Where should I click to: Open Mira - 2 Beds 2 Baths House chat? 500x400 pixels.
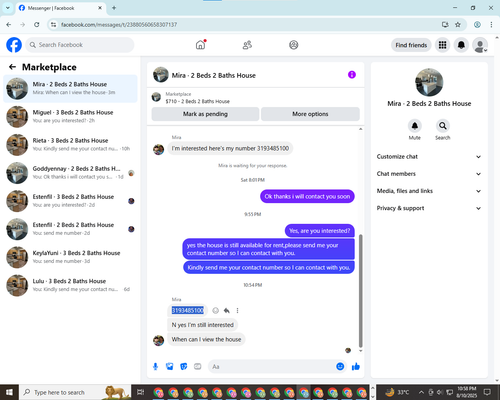pyautogui.click(x=70, y=89)
